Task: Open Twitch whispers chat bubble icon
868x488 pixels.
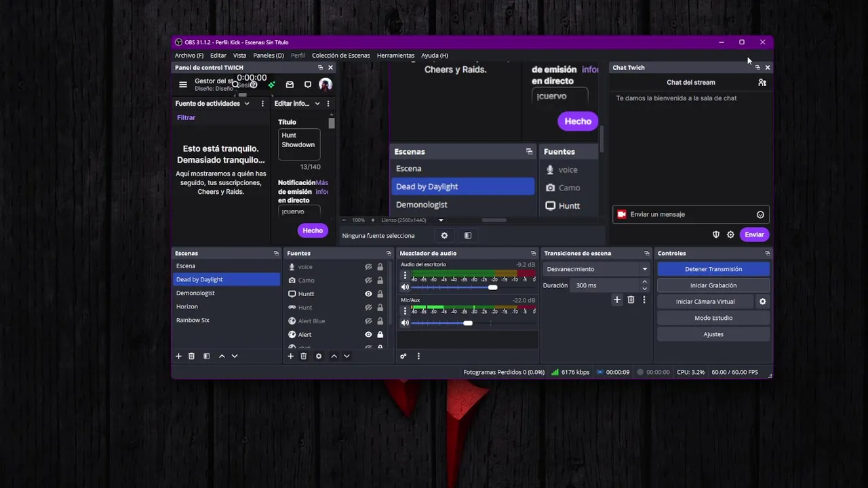Action: (x=308, y=85)
